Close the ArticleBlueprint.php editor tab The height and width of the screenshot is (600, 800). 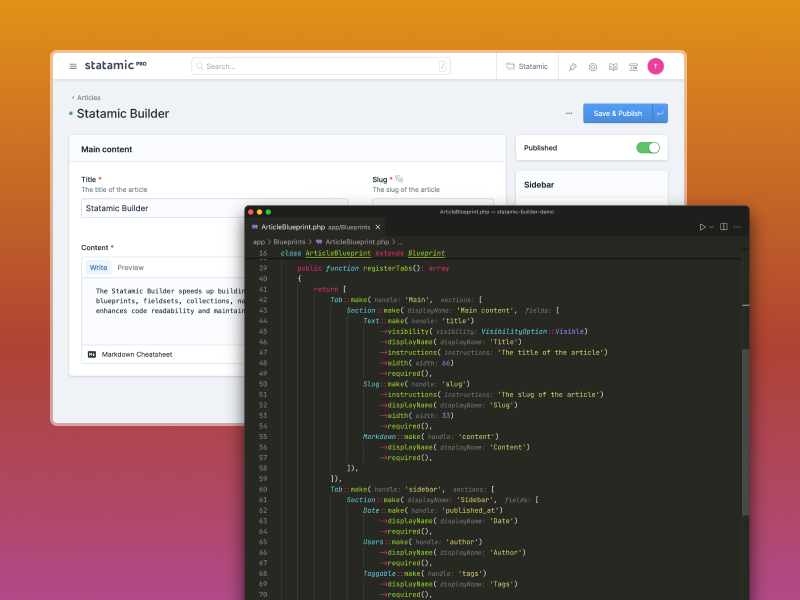click(x=378, y=227)
